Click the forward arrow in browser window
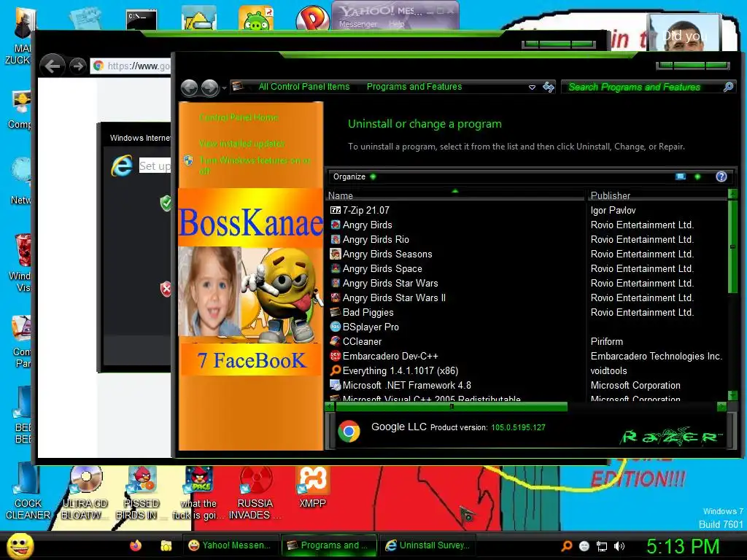 [x=77, y=66]
